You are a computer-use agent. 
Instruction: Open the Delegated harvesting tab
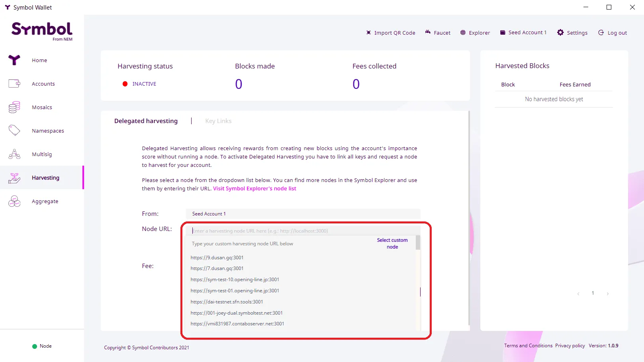click(x=146, y=121)
